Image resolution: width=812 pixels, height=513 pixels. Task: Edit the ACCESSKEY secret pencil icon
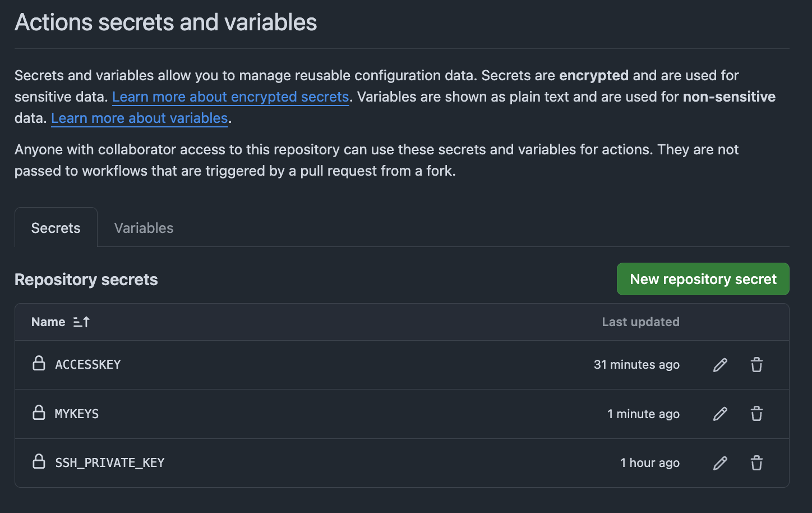coord(720,365)
